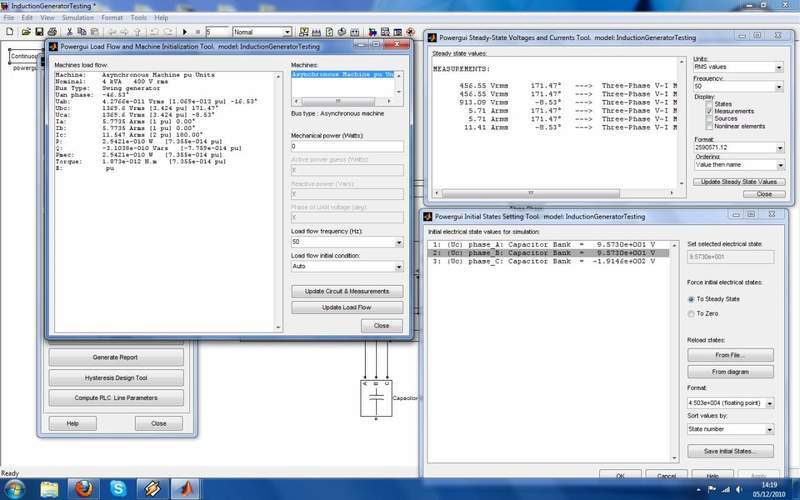Uncheck the Measurements display checkbox

click(710, 111)
